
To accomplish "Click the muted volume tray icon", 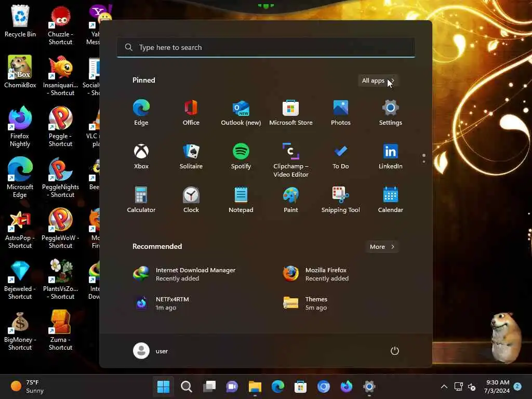I will [472, 387].
